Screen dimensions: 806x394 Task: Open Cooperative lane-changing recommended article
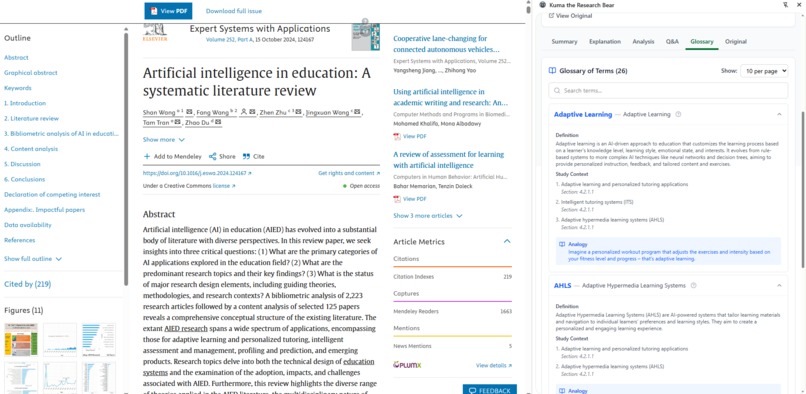446,44
